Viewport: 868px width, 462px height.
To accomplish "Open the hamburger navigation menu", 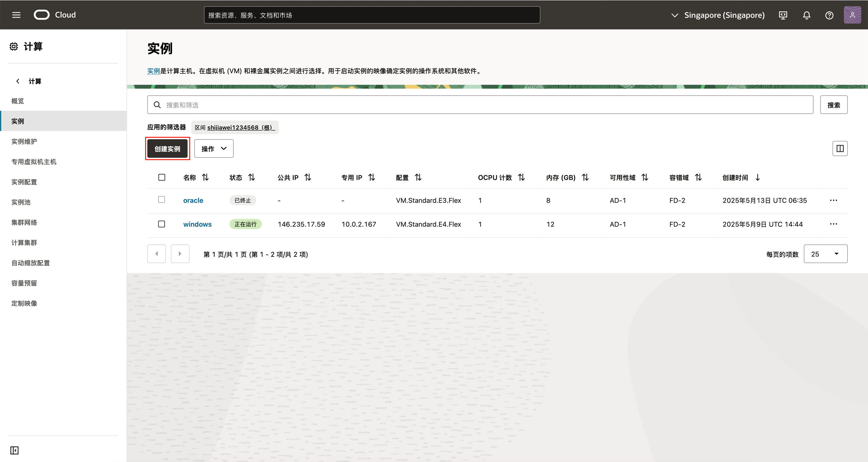I will [x=16, y=15].
